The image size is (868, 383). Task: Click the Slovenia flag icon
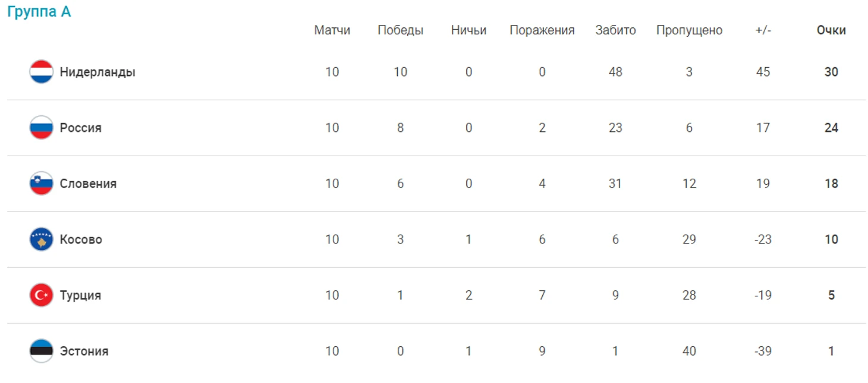pyautogui.click(x=42, y=183)
